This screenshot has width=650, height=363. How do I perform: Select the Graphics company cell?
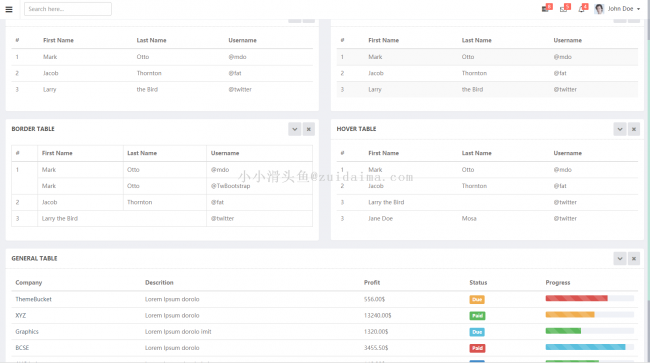click(x=27, y=332)
